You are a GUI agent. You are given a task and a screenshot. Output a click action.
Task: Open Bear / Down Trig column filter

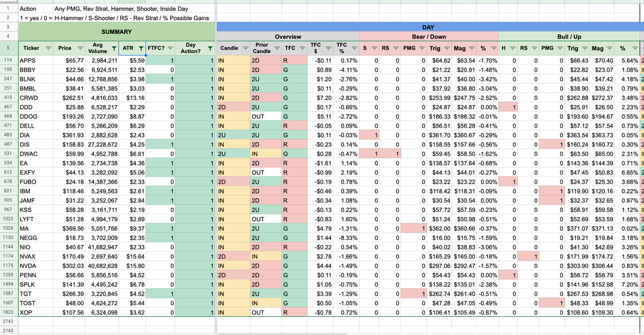[447, 48]
